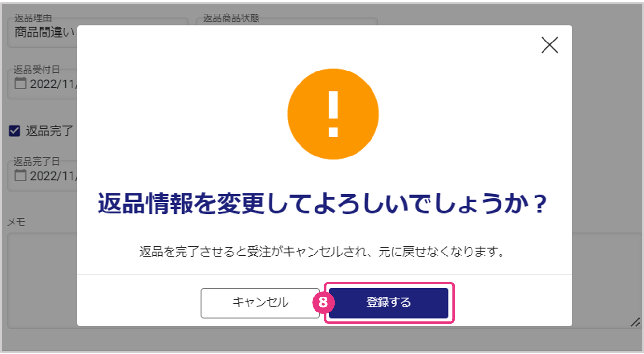Click the 返品情報を変更してよろしいでしょうか heading

[322, 205]
